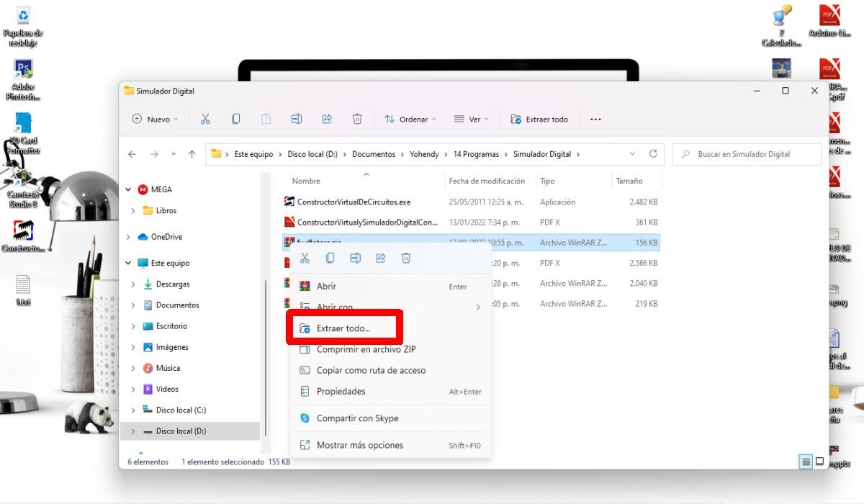Go back with the left arrow
864x504 pixels.
tap(132, 154)
